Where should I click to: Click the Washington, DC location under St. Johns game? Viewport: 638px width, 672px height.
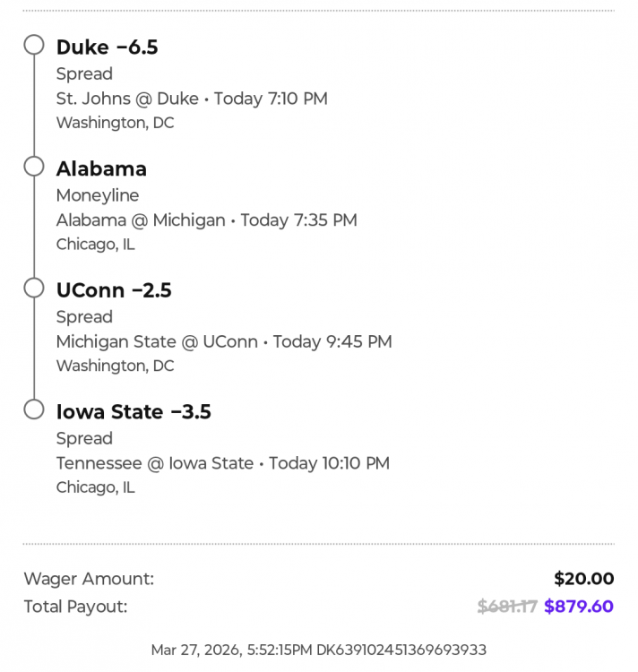(115, 123)
